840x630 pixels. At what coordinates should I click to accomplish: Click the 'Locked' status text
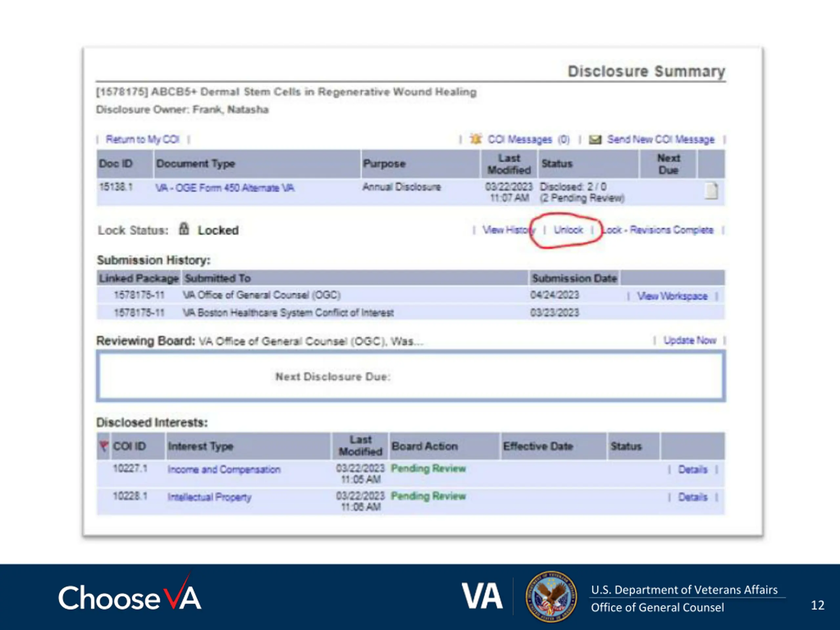(218, 230)
